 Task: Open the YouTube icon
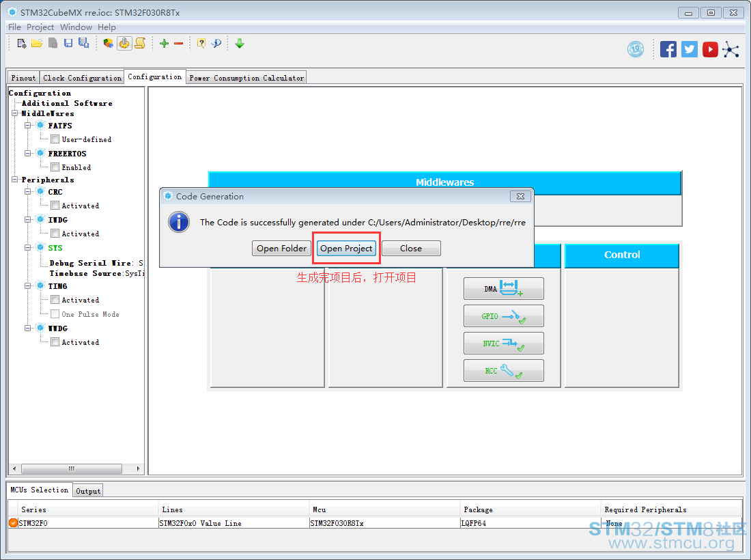click(x=710, y=49)
